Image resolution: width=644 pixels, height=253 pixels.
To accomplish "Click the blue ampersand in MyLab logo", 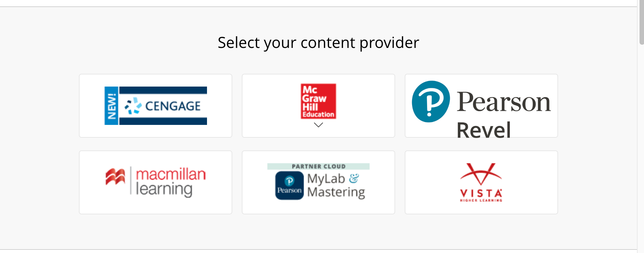I will point(354,178).
